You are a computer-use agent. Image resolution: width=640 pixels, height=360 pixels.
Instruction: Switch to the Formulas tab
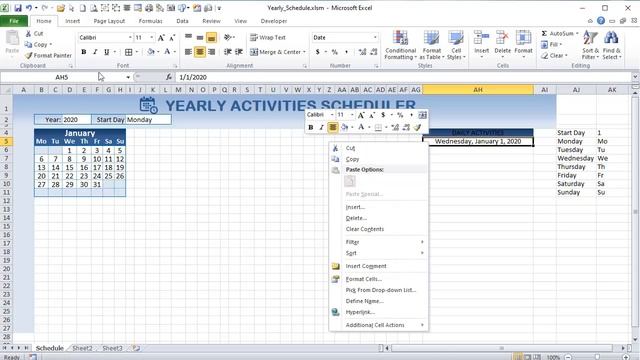[x=150, y=21]
